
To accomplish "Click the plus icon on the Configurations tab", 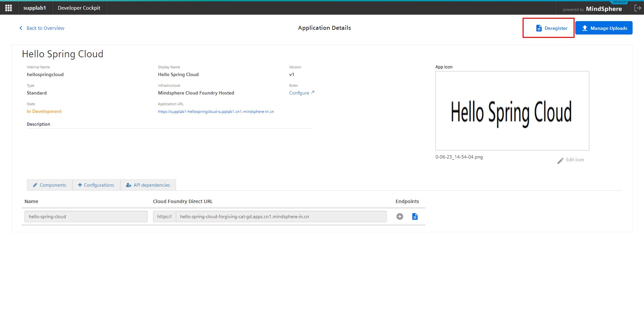I will point(80,185).
